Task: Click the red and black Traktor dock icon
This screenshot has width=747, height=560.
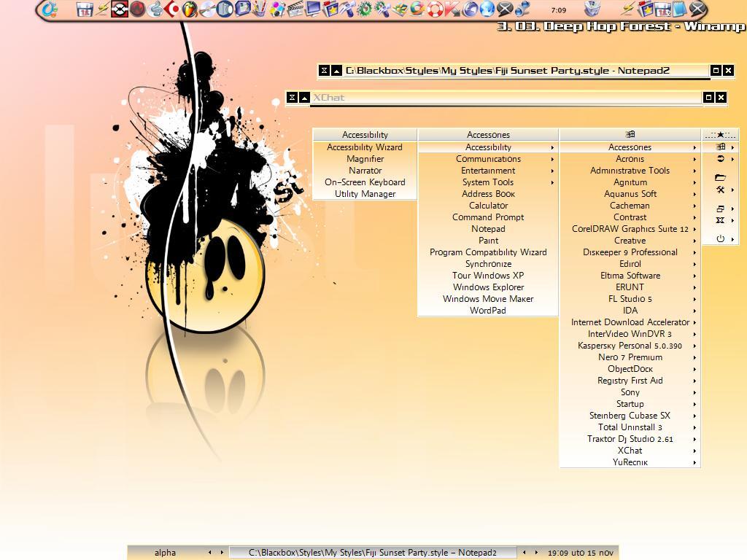Action: [120, 9]
